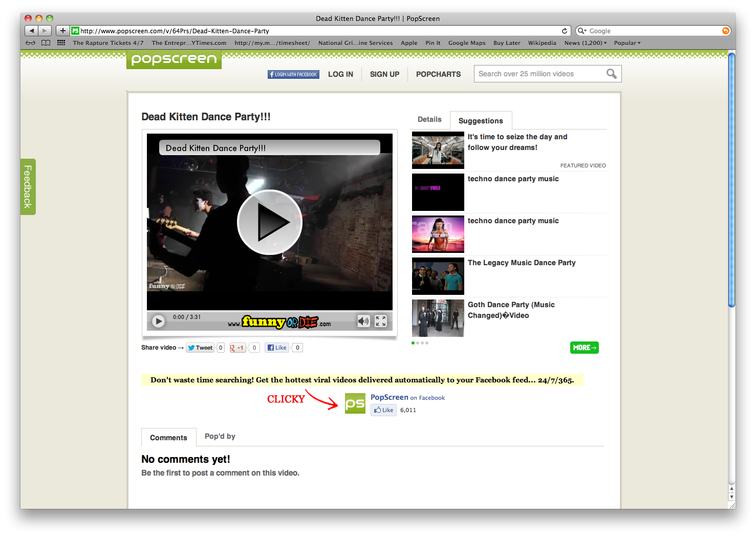
Task: Open The Legacy Music Dance Party thumbnail
Action: tap(438, 276)
